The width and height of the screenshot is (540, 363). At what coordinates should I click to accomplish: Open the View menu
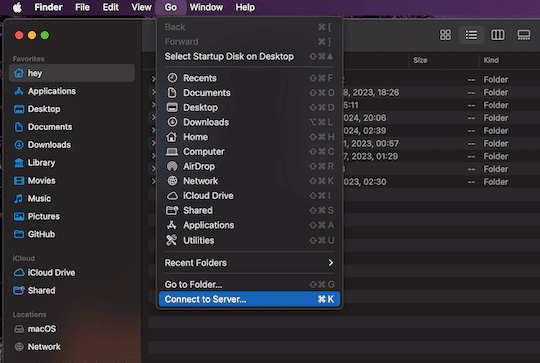(x=141, y=7)
